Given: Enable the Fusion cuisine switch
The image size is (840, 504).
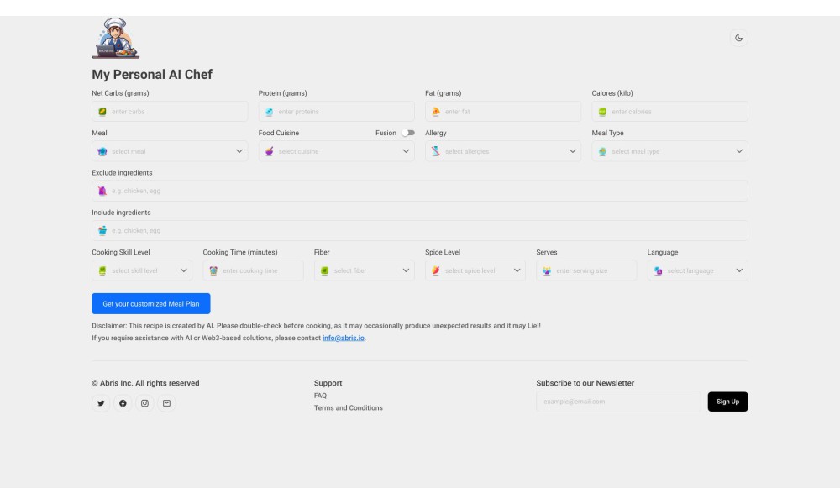Looking at the screenshot, I should pos(408,133).
